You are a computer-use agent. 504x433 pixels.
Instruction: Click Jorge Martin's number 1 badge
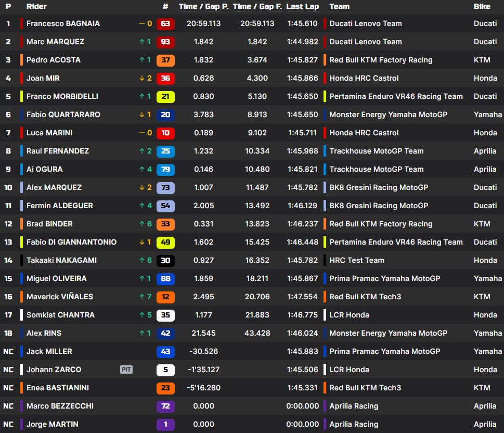(165, 425)
